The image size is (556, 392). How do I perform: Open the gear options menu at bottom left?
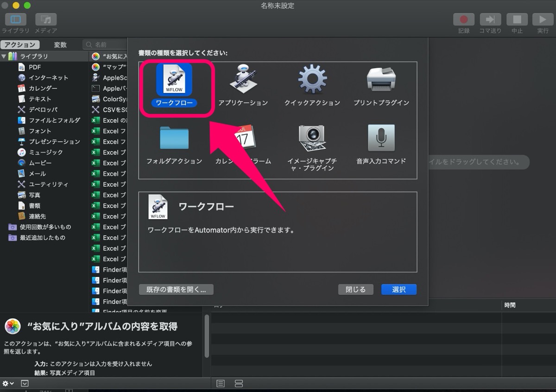[x=8, y=384]
